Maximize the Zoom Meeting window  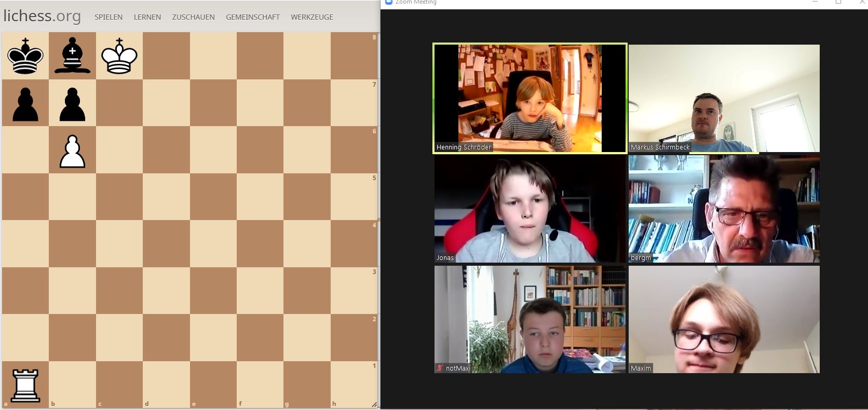[838, 2]
